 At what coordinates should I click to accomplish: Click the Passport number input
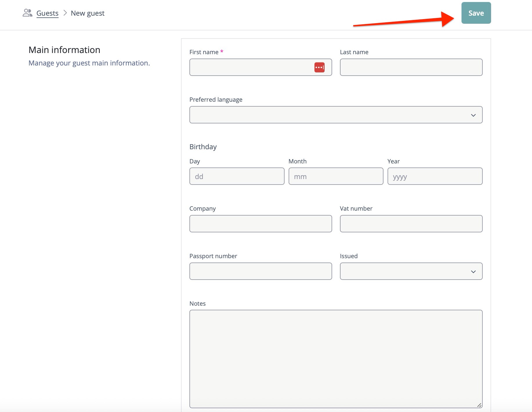click(x=260, y=271)
